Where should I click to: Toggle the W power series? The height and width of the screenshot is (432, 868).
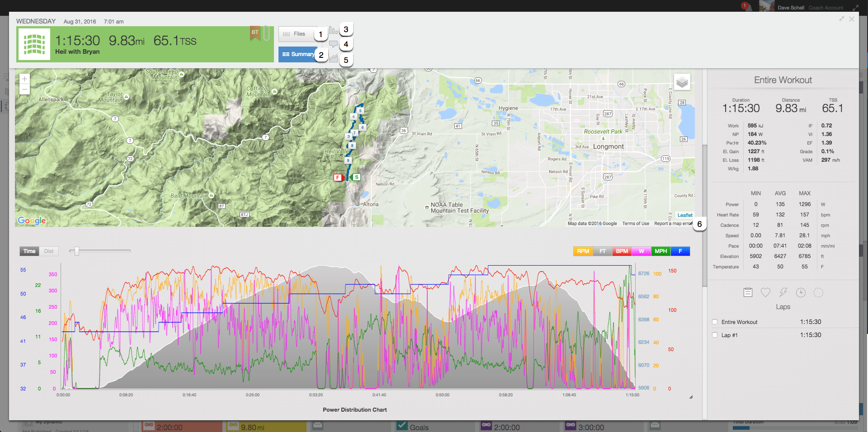point(642,251)
